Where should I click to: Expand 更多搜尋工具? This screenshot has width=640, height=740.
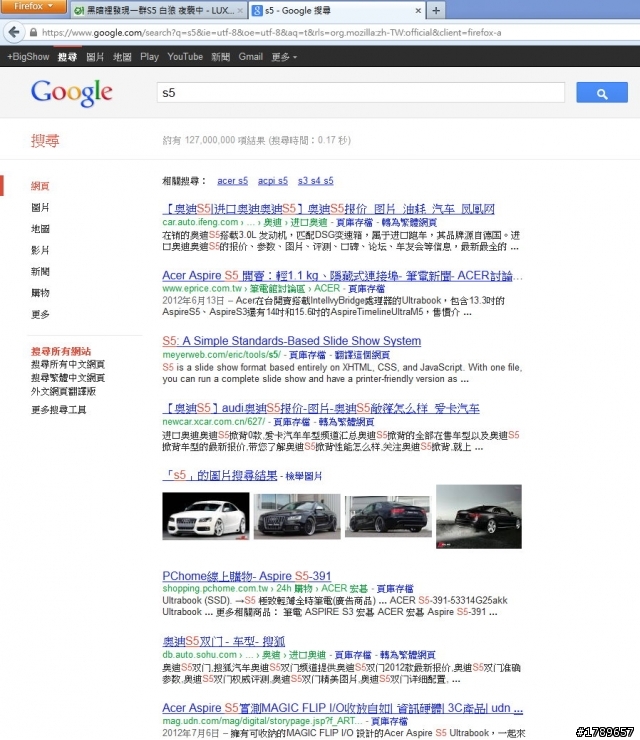pyautogui.click(x=59, y=410)
